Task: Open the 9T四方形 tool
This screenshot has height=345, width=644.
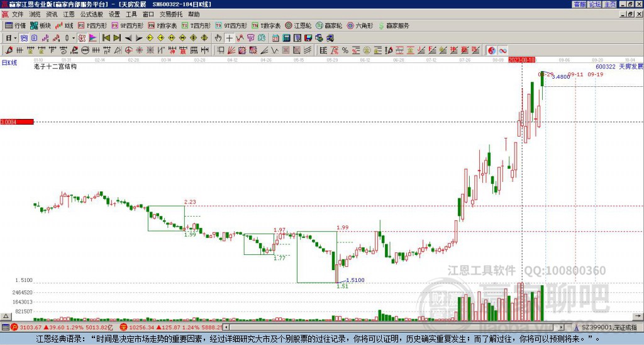Action: (x=231, y=25)
